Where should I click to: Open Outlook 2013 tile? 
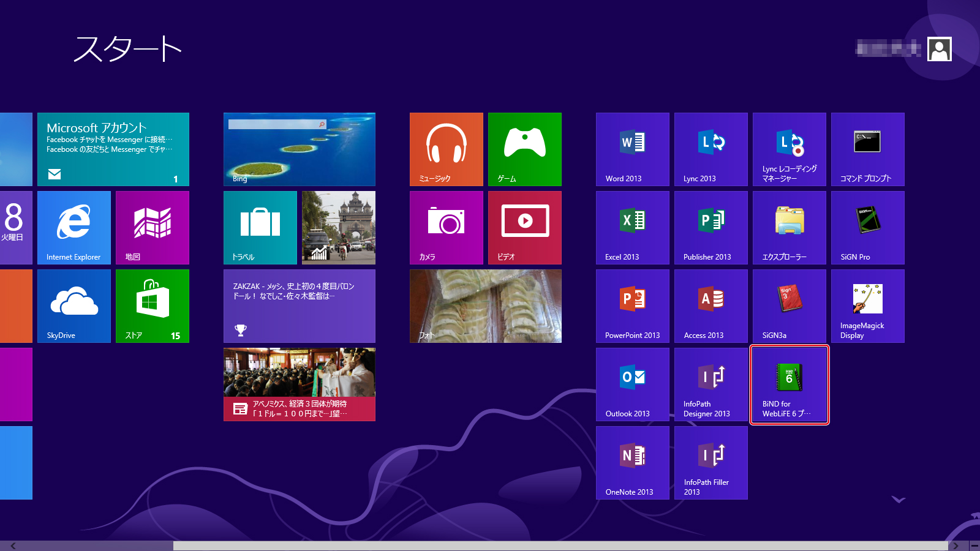(633, 384)
